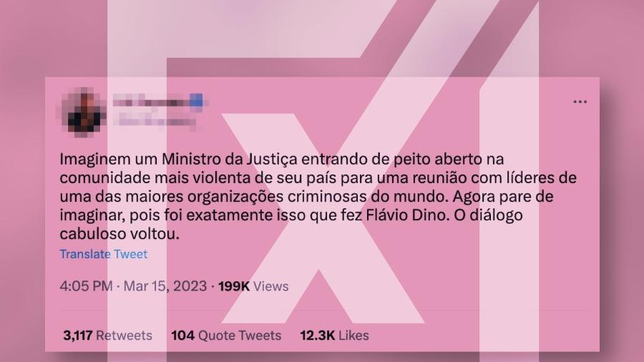Open the three-dot more options menu

point(580,102)
